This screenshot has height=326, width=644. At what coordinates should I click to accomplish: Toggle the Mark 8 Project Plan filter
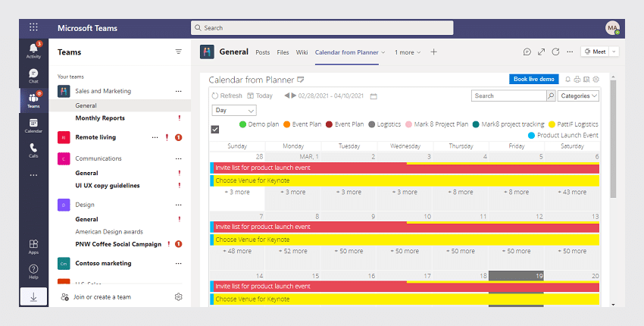tap(436, 124)
